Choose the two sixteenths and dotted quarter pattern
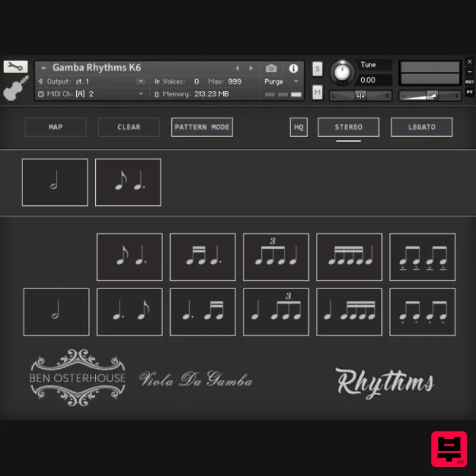Screen dimensions: 476x476 202,257
